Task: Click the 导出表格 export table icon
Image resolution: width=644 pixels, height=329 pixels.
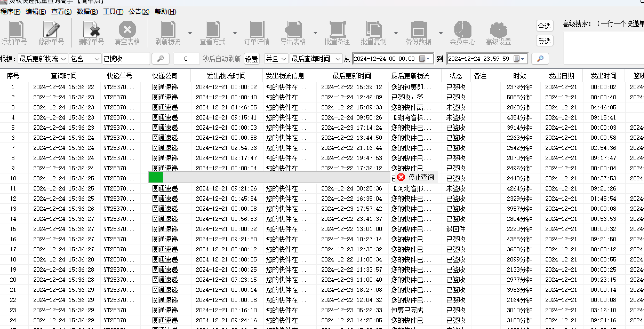Action: (x=293, y=29)
